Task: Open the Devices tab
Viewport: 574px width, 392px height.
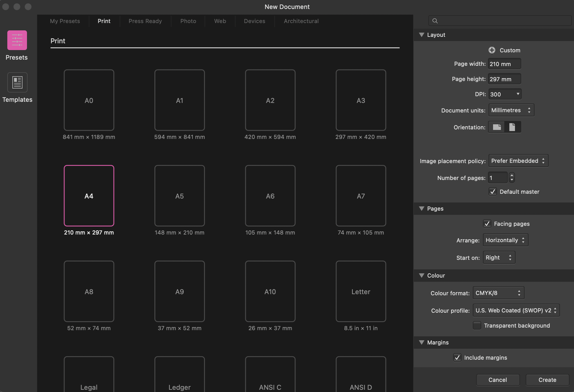Action: coord(254,21)
